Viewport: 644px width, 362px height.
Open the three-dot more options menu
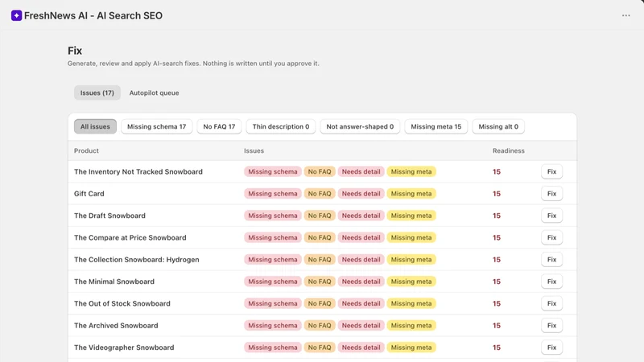(625, 15)
